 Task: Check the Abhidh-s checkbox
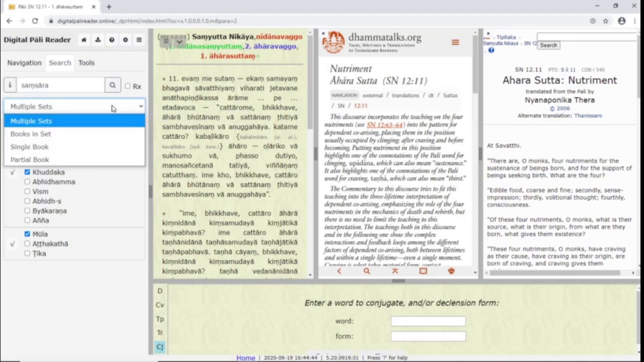pos(27,201)
